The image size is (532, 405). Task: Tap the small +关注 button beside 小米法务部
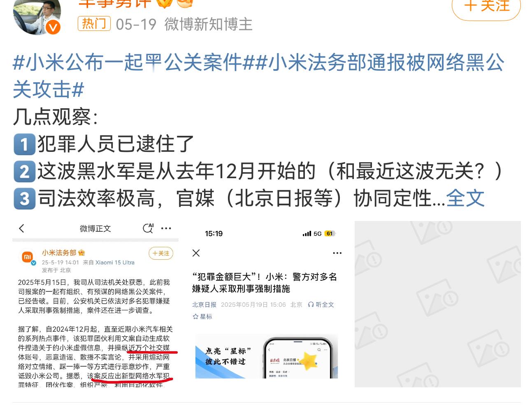[x=161, y=253]
